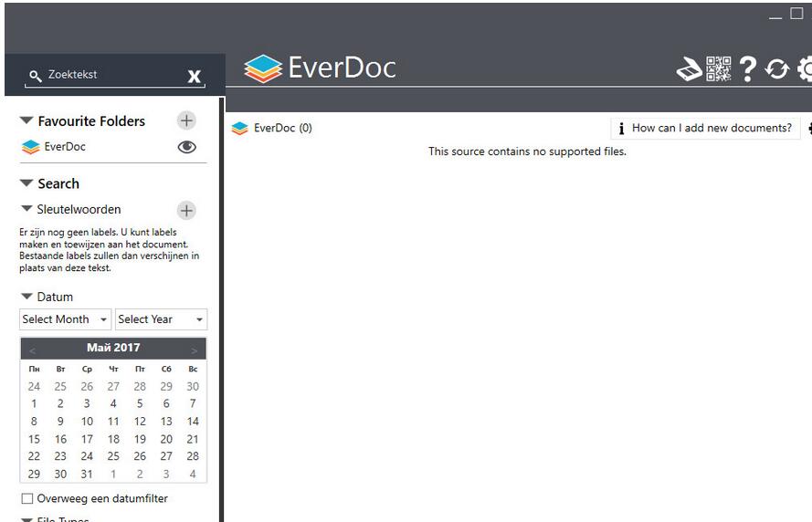Select April 24 in calendar
This screenshot has width=812, height=522.
coord(34,386)
